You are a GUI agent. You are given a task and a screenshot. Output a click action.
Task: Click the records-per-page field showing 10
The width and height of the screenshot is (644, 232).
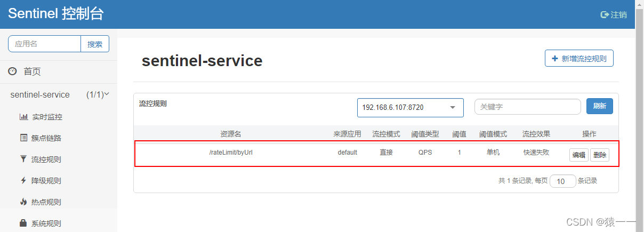[563, 181]
